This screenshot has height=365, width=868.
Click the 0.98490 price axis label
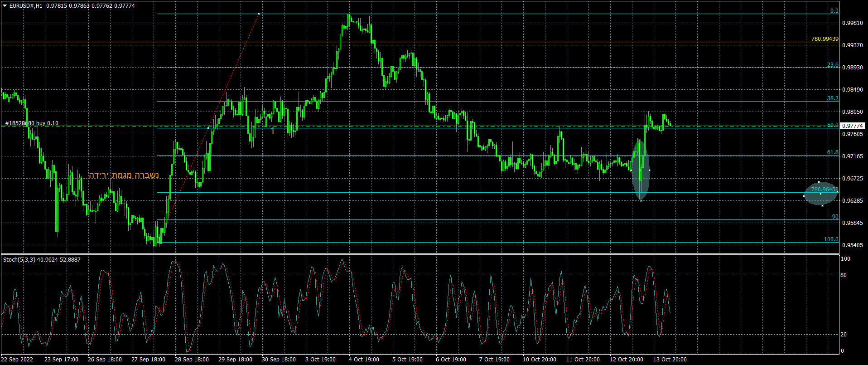pos(852,90)
